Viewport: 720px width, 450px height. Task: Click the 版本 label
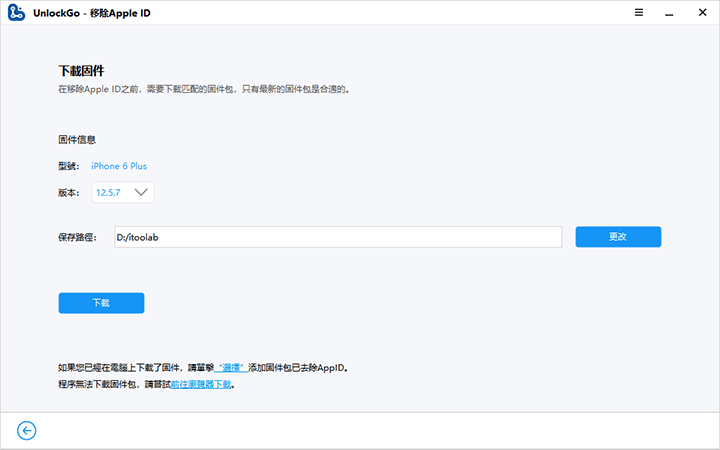tap(70, 192)
